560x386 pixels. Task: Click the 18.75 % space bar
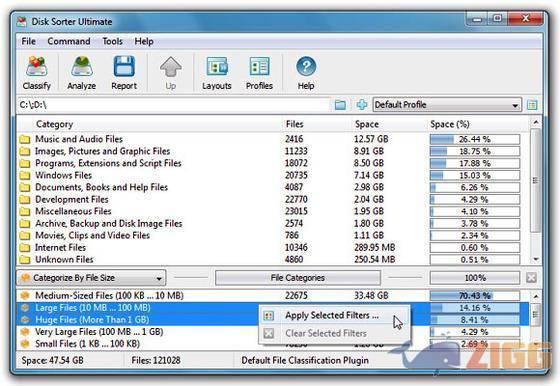tap(475, 151)
